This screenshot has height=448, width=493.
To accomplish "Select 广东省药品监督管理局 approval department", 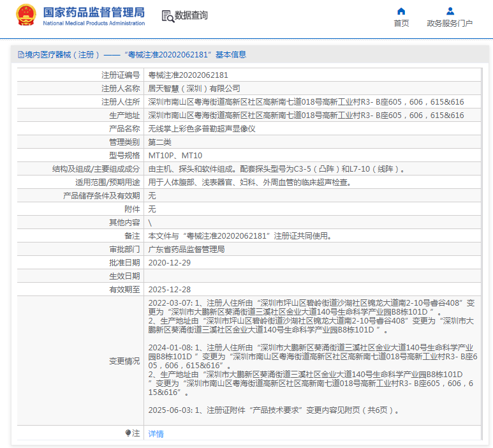I will coord(186,250).
